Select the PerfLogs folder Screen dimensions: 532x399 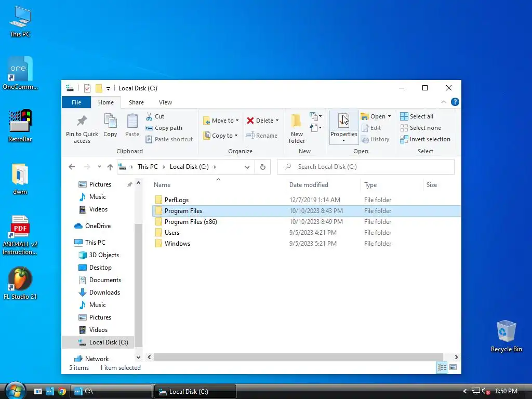pos(307,200)
